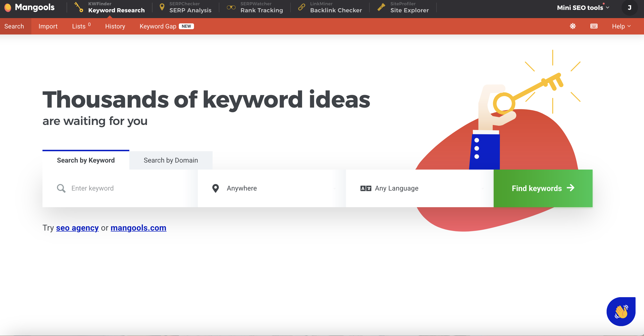The height and width of the screenshot is (336, 644).
Task: Open KWFinder Keyword Research tool
Action: click(110, 7)
